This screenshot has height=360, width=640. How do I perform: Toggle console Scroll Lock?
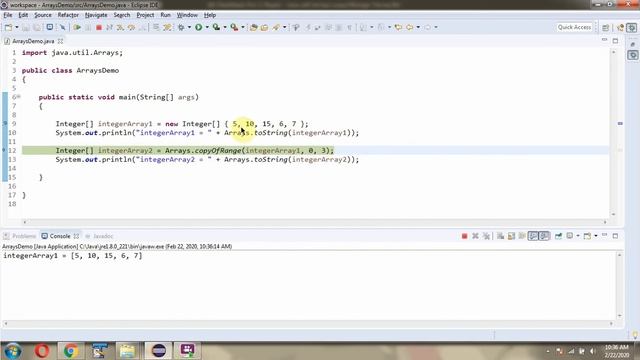tap(511, 236)
